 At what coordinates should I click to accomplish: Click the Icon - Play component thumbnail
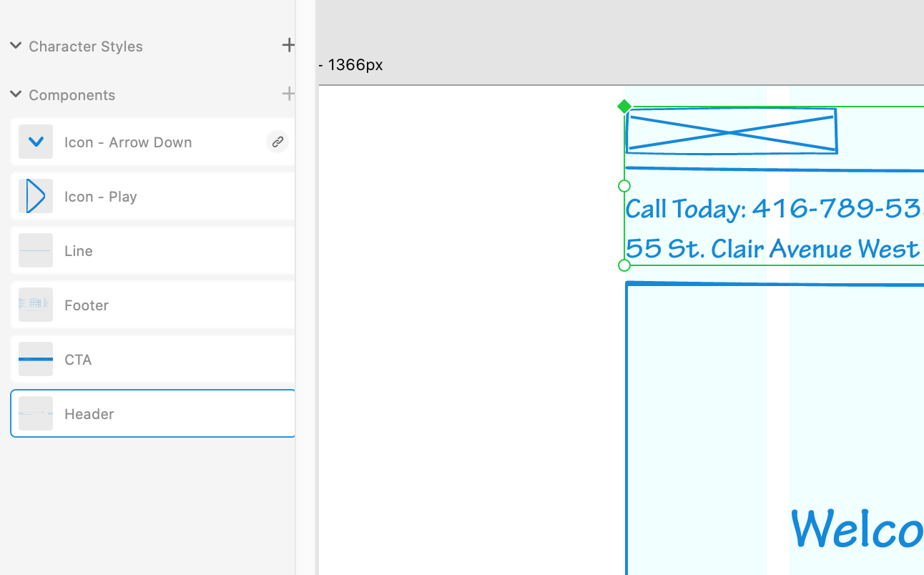pos(36,196)
